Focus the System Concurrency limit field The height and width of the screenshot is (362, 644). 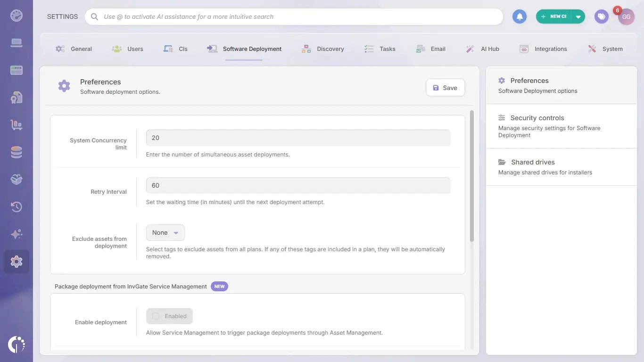pos(298,138)
